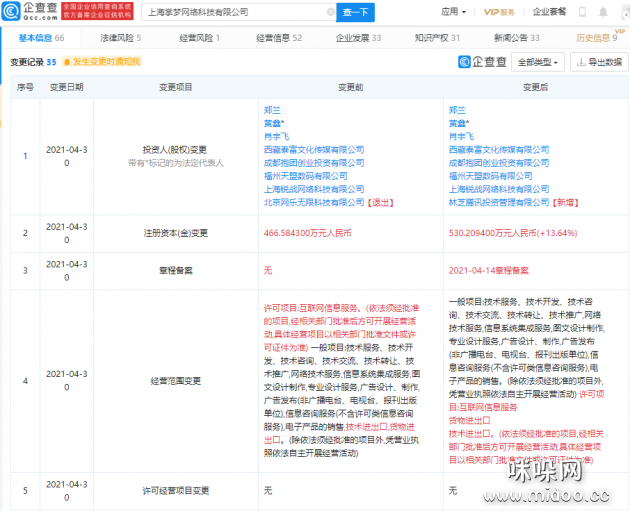Click 经营范围变更 cell
Viewport: 630px width, 511px height.
pos(176,381)
